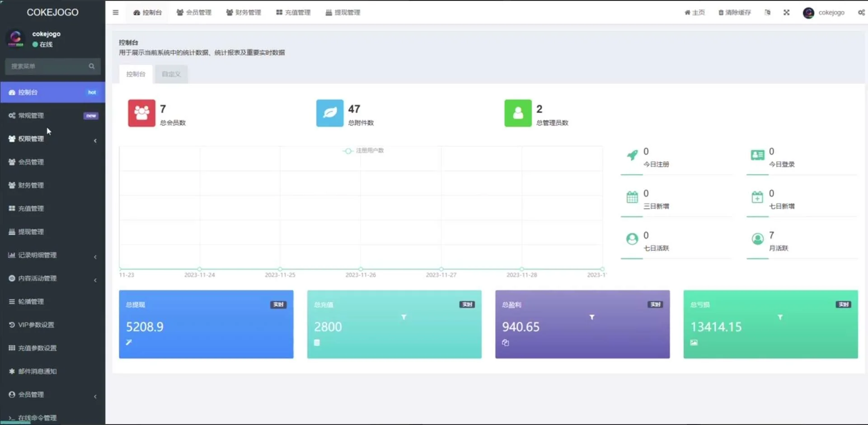
Task: Click the red total members icon
Action: click(x=141, y=113)
